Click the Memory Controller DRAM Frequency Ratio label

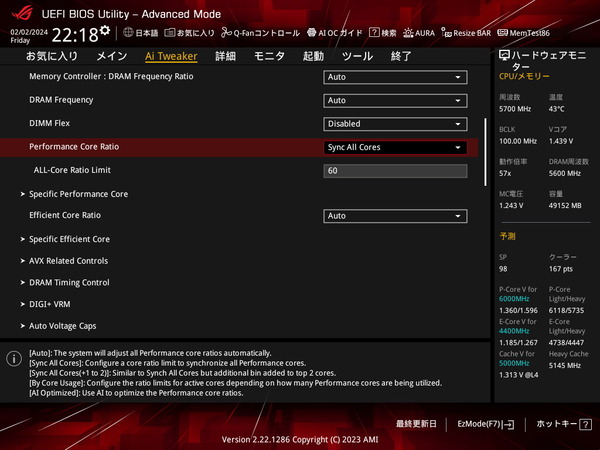111,77
